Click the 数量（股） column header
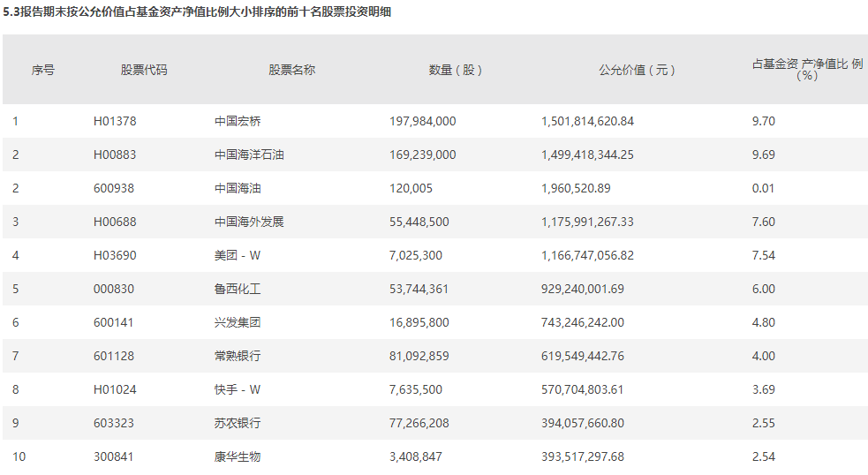This screenshot has height=475, width=868. click(455, 70)
